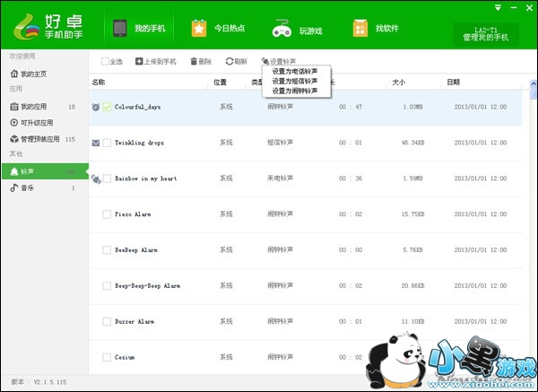Check the Piezo Alarm checkbox
This screenshot has width=538, height=392.
click(x=107, y=214)
